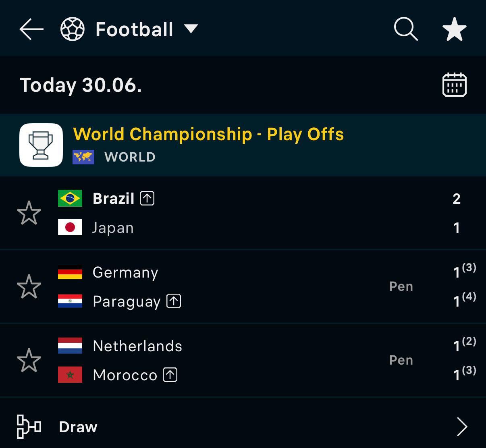Open World Championship - Play Offs league
Screen dimensions: 486x448
208,134
